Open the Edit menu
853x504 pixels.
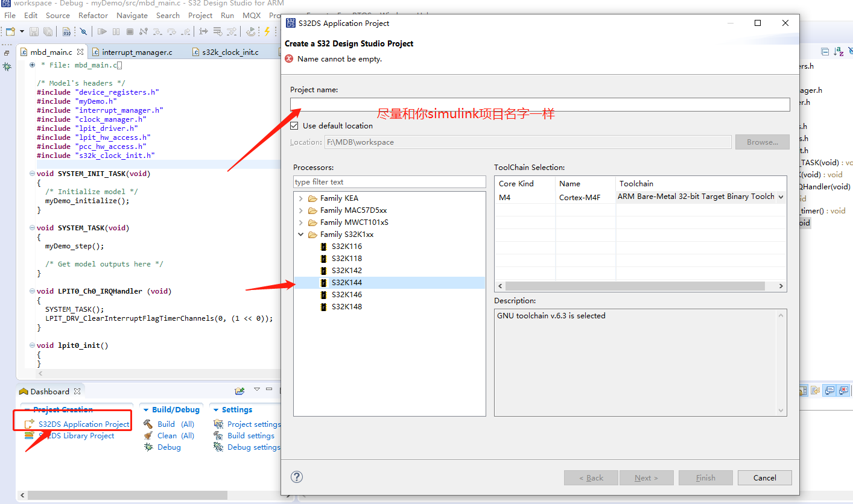(31, 15)
